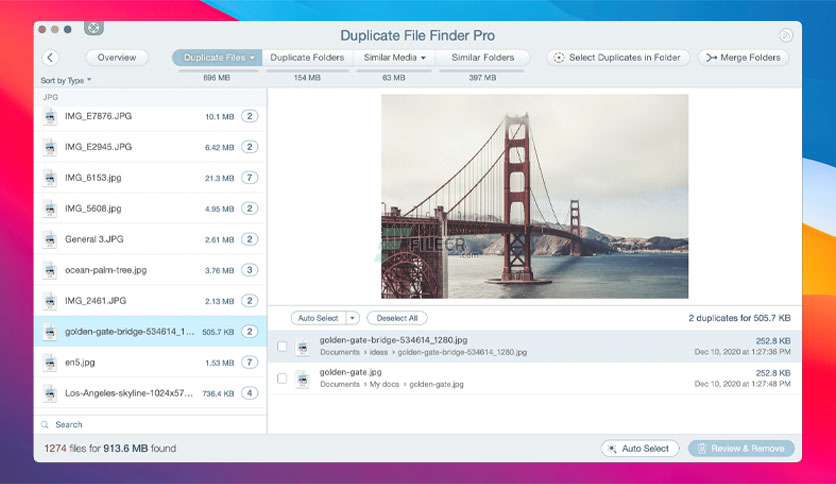Open the RSS feed icon
The image size is (836, 484).
pyautogui.click(x=785, y=35)
